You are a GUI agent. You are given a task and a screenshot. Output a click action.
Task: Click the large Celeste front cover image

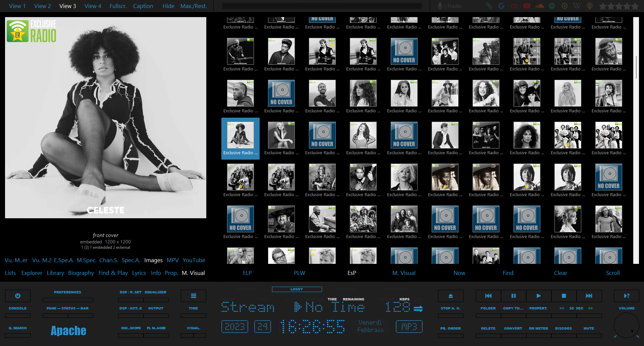coord(106,118)
